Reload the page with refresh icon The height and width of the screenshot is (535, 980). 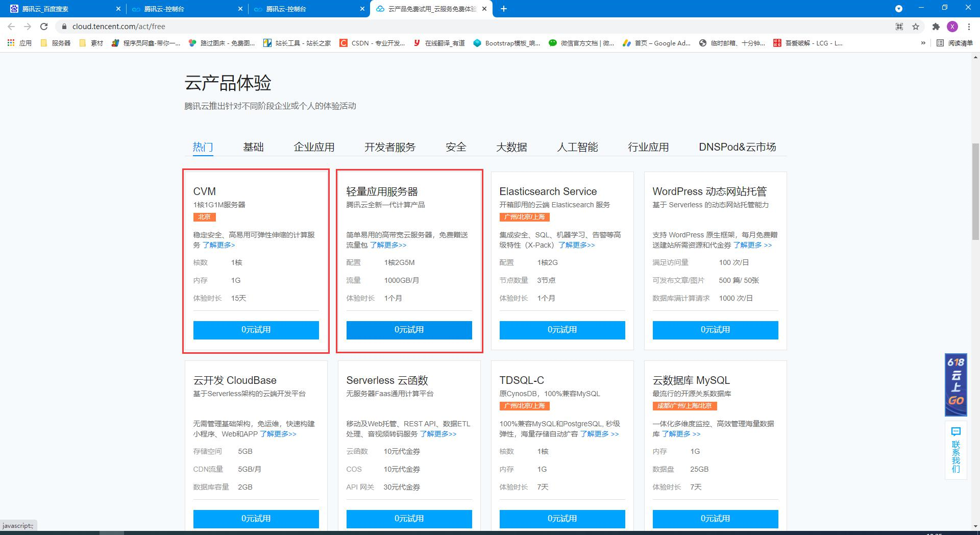click(44, 27)
